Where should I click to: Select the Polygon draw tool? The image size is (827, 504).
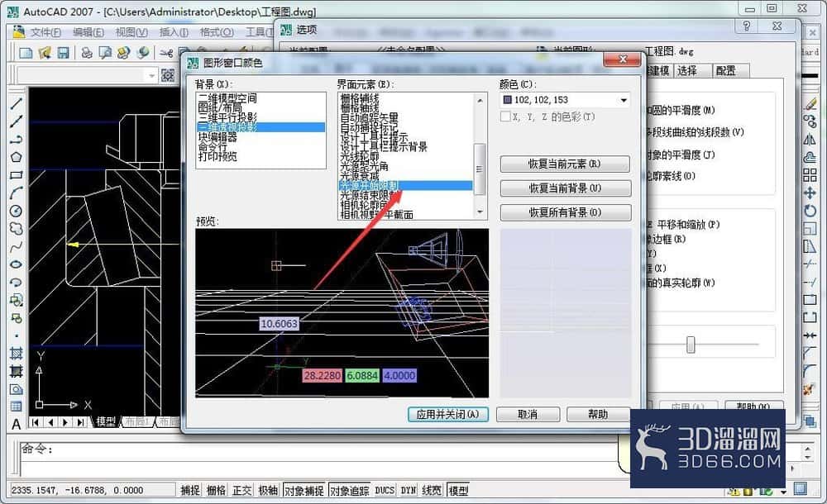(17, 157)
